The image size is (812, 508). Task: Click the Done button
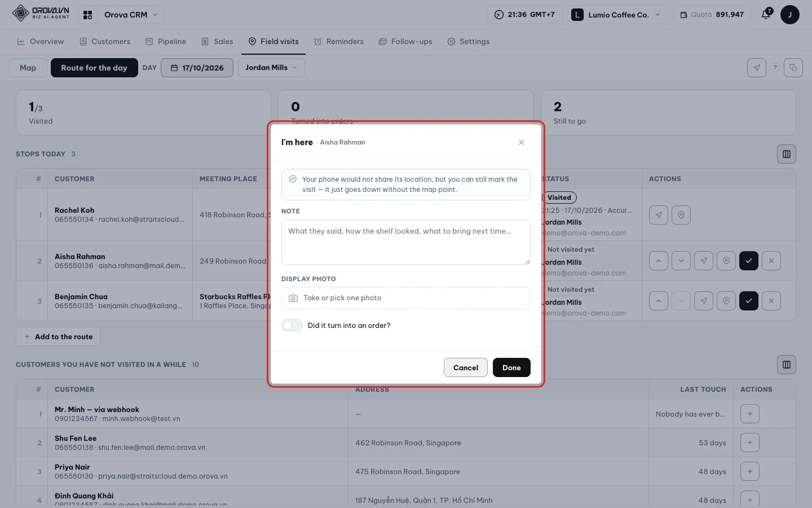point(511,367)
